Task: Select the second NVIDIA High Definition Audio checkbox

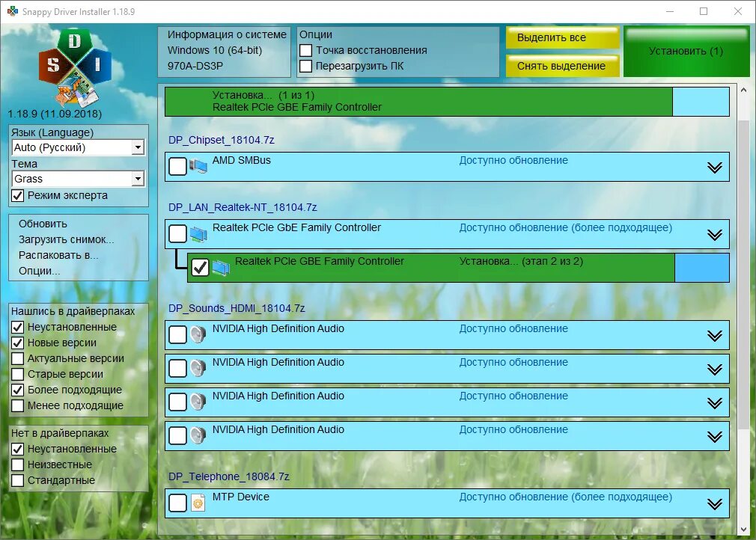Action: click(178, 369)
